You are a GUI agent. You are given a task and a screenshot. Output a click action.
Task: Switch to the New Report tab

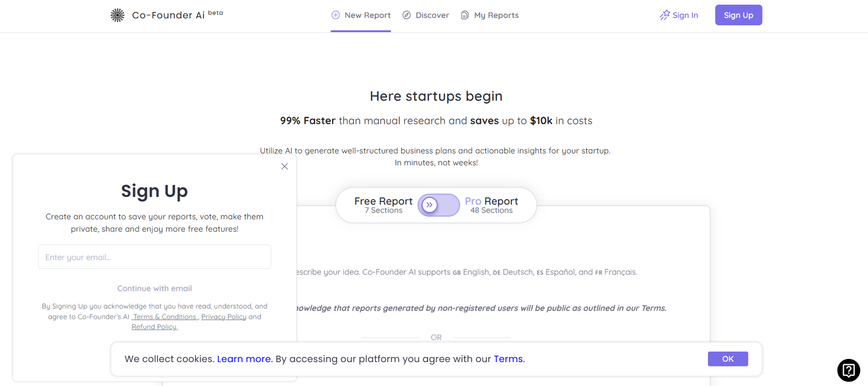coord(367,15)
